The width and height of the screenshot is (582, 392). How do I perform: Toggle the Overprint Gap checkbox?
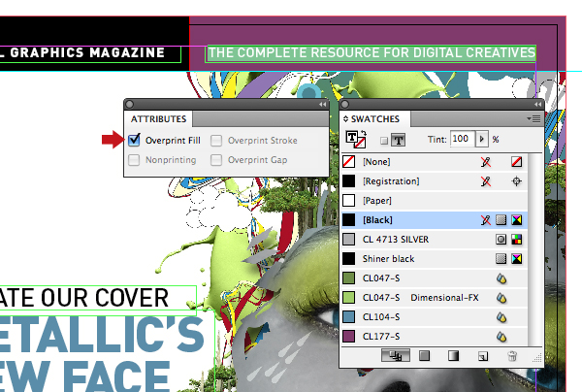pyautogui.click(x=216, y=160)
